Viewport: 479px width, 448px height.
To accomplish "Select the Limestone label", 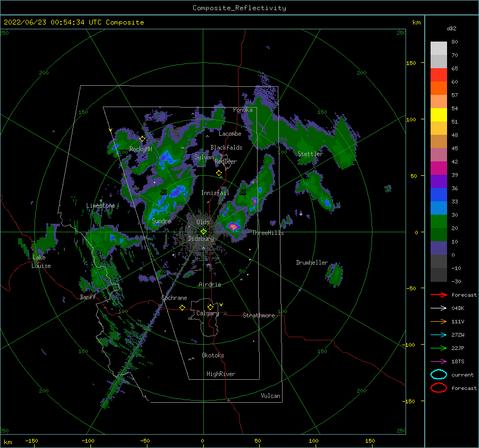I will [101, 206].
